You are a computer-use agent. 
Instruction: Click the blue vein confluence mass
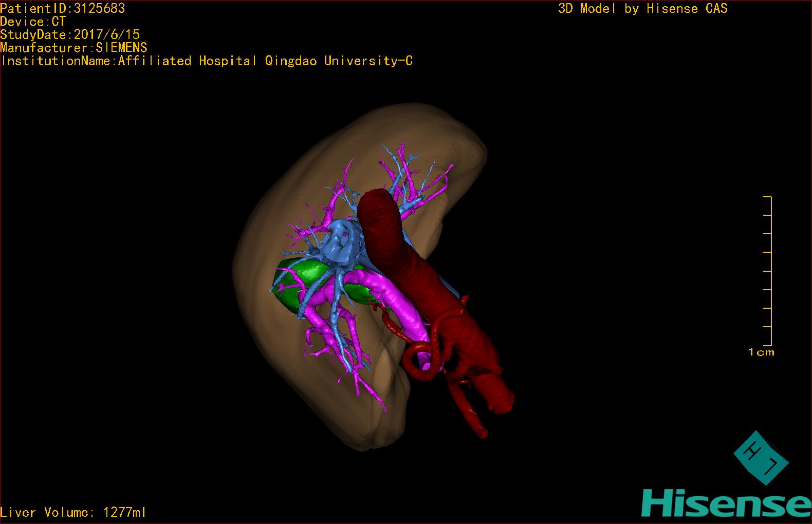coord(342,244)
